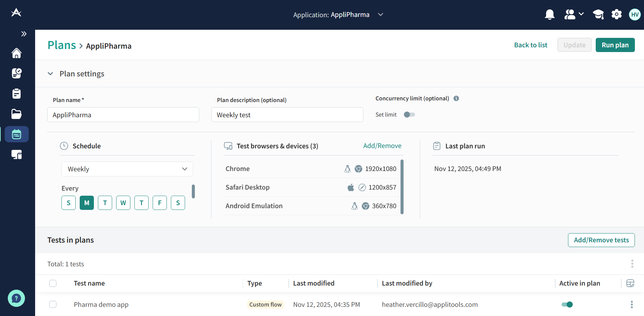Check the Pharma demo app row checkbox
The image size is (644, 316).
(x=53, y=305)
